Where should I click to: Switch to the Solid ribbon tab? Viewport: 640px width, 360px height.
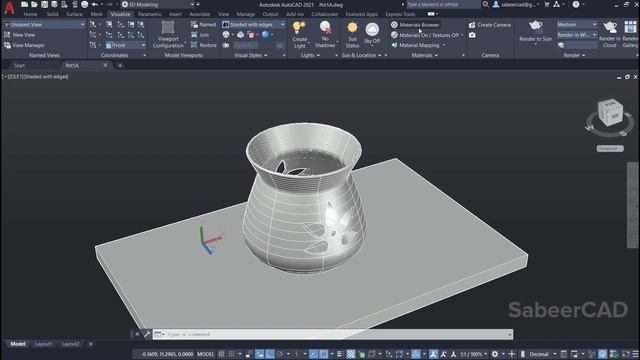(52, 14)
